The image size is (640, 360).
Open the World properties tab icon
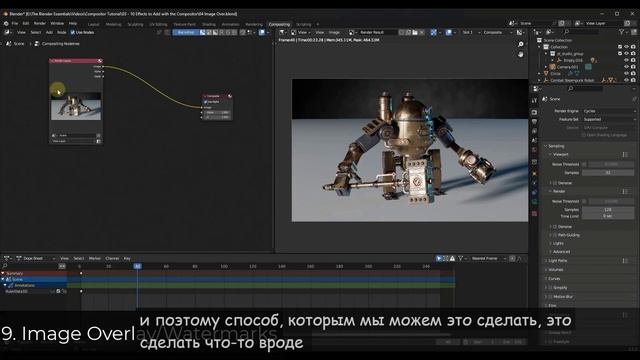click(x=534, y=150)
